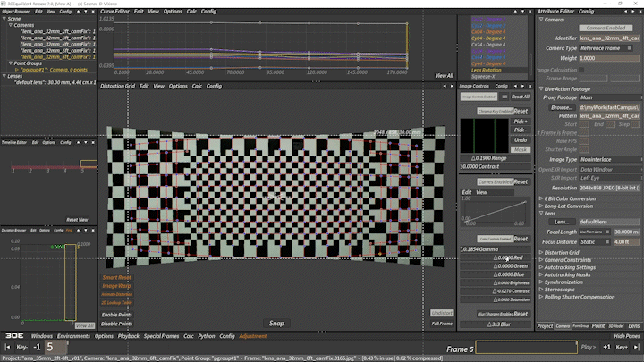Open the Focus Distance mode menu icon
Screen dimensions: 644x362
[607, 242]
